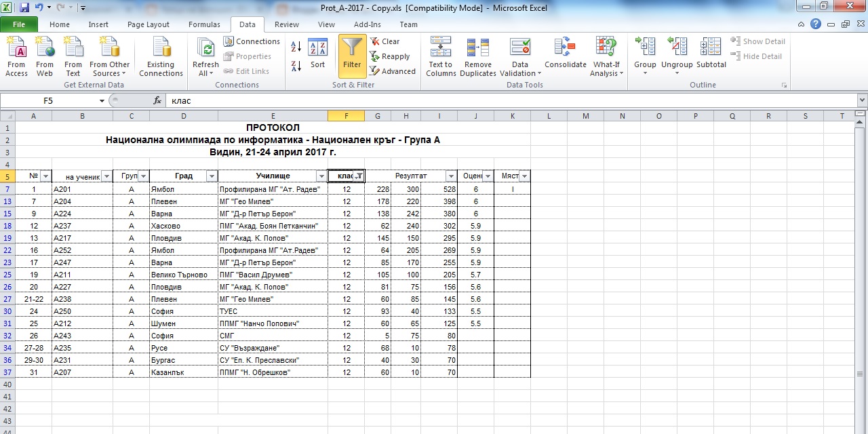Open the Page Layout tab
This screenshot has width=868, height=434.
(149, 24)
